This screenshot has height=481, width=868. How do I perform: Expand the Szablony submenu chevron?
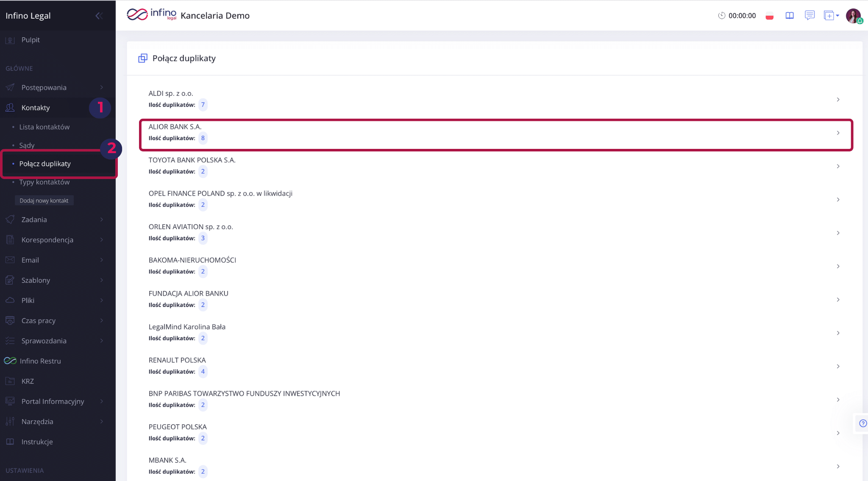(x=102, y=280)
